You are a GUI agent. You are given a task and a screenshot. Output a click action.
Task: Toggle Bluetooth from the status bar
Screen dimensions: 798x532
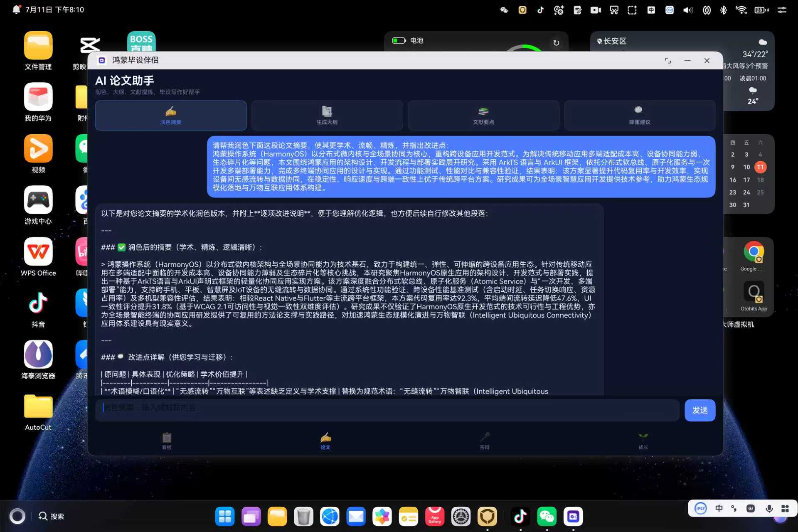(x=724, y=10)
